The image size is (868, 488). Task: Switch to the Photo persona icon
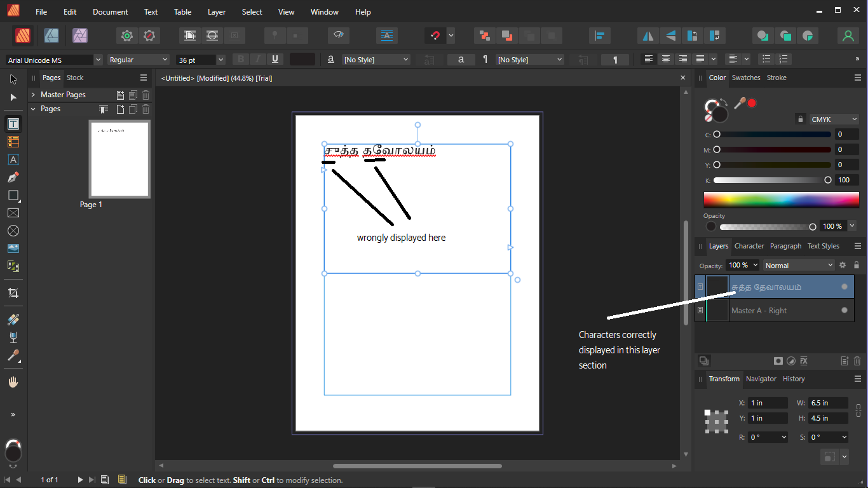(x=79, y=36)
